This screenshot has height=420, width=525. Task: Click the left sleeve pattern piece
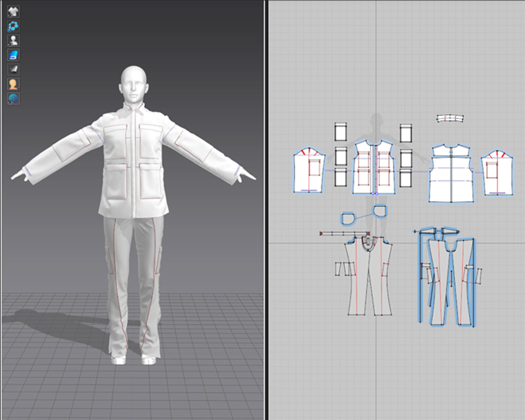click(x=301, y=175)
